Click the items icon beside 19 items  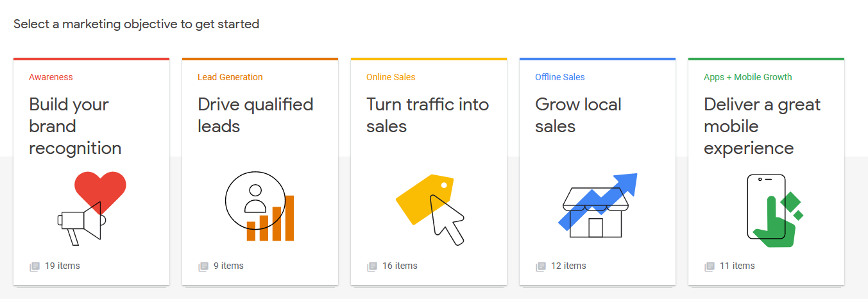click(x=35, y=266)
